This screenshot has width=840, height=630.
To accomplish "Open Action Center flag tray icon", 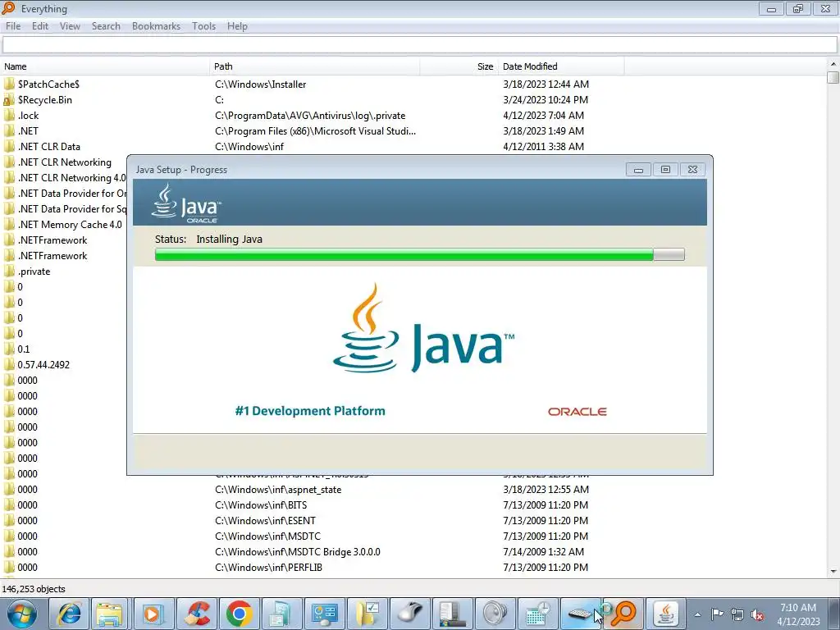I will click(717, 614).
